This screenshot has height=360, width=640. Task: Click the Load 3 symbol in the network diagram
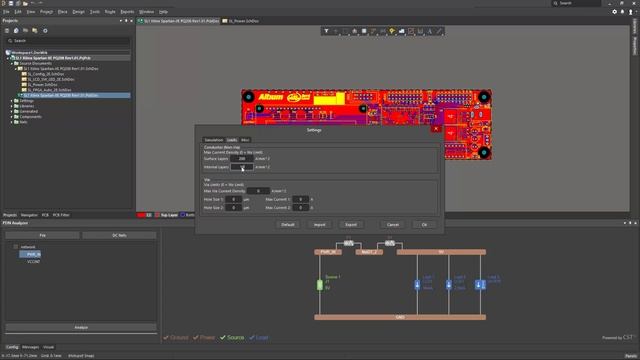480,284
